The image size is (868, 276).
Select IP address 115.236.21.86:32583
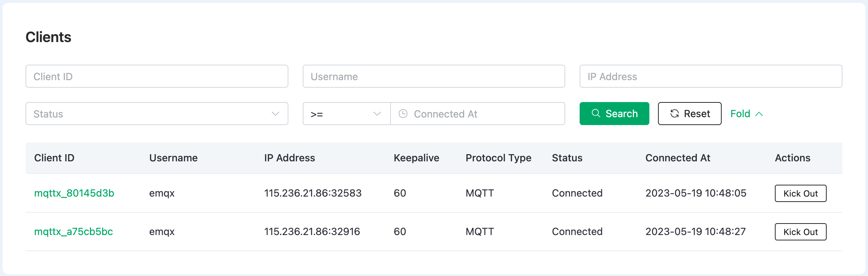313,193
